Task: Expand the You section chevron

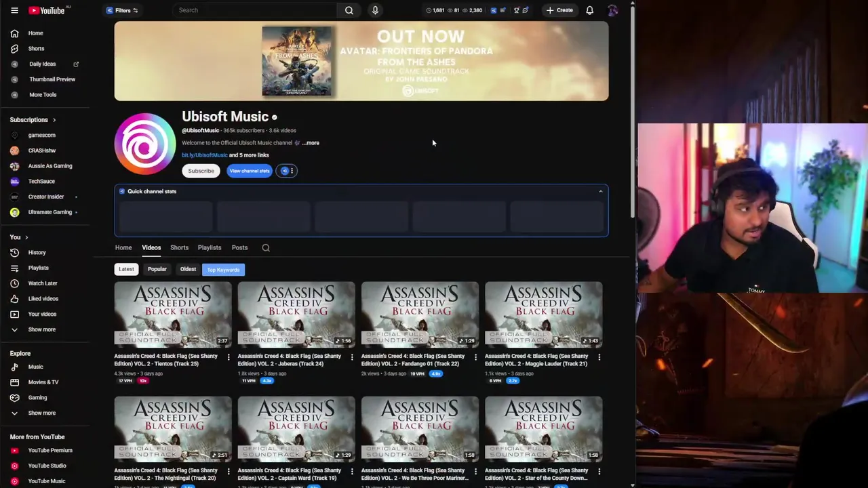Action: click(x=26, y=237)
